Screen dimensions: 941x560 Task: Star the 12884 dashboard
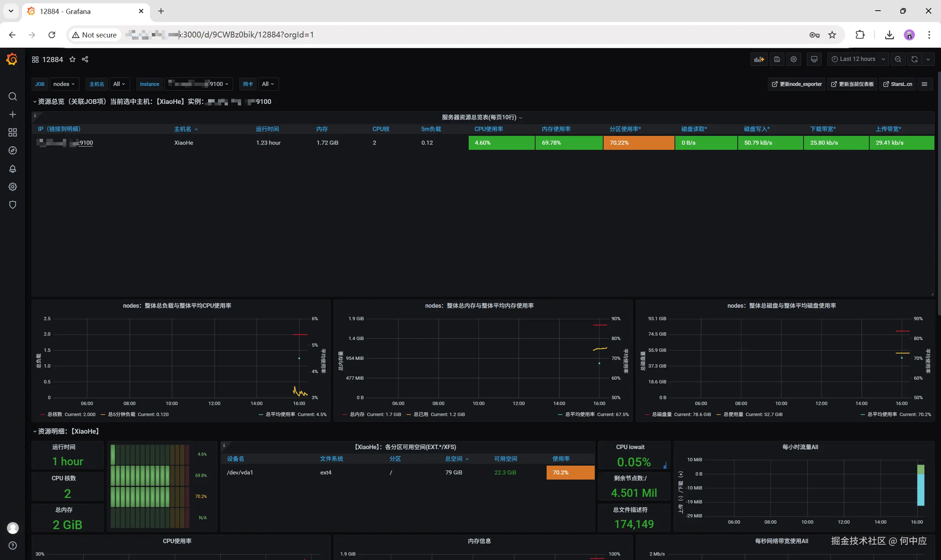coord(72,59)
